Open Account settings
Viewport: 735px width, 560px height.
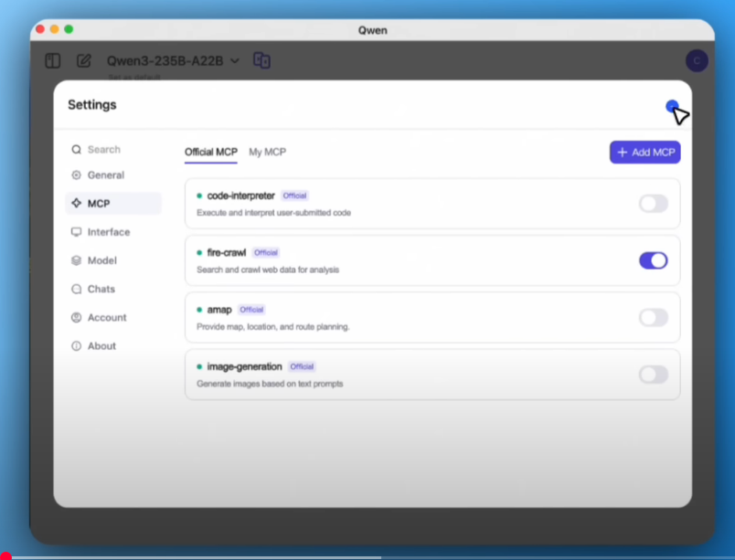pyautogui.click(x=113, y=318)
